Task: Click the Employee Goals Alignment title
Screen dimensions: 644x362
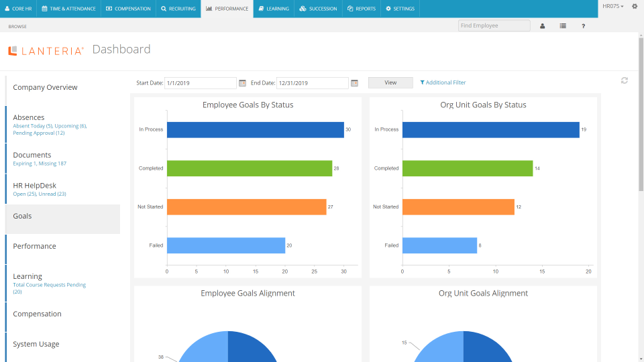Action: 248,294
